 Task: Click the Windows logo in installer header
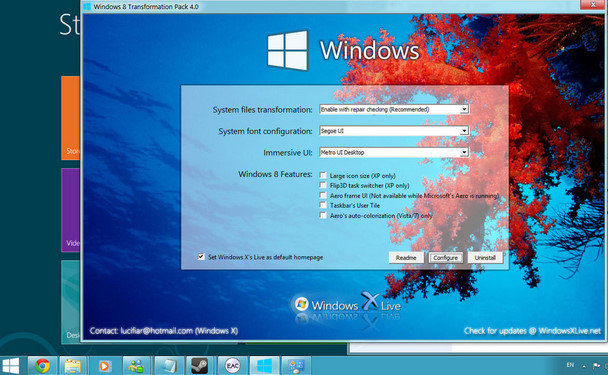(x=287, y=50)
